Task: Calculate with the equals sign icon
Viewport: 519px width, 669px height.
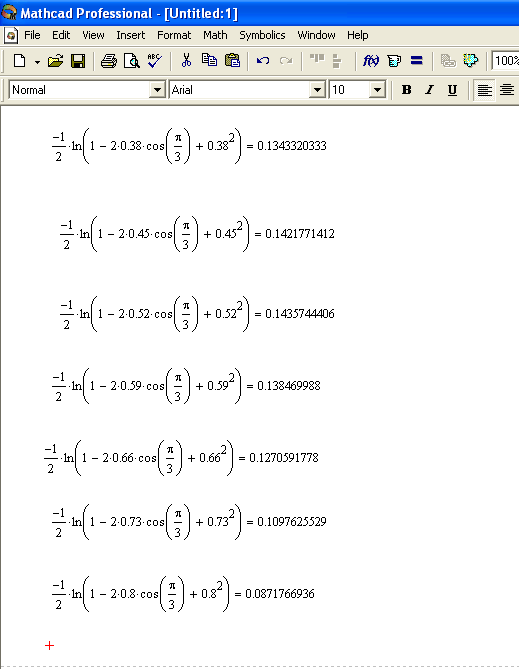Action: [x=417, y=61]
